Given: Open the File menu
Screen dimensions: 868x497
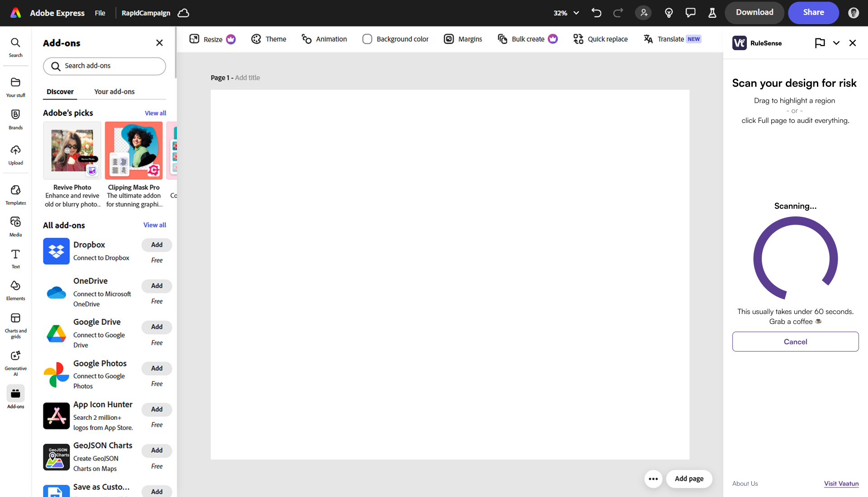Looking at the screenshot, I should (x=100, y=13).
